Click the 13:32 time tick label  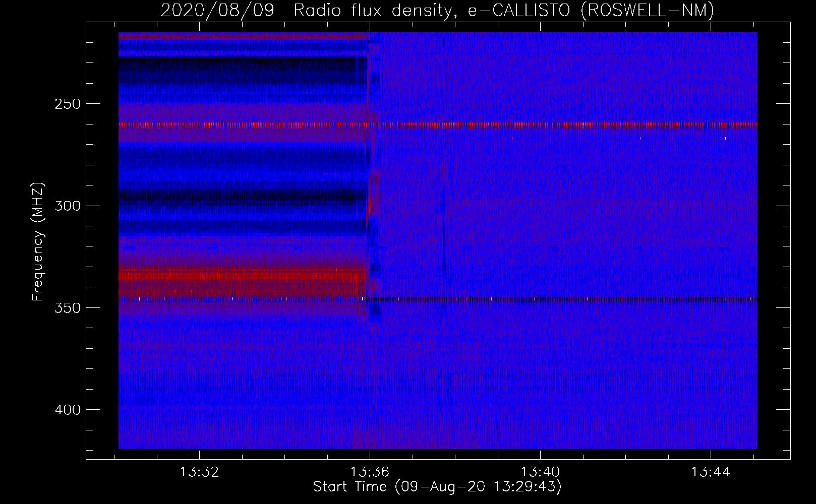199,472
